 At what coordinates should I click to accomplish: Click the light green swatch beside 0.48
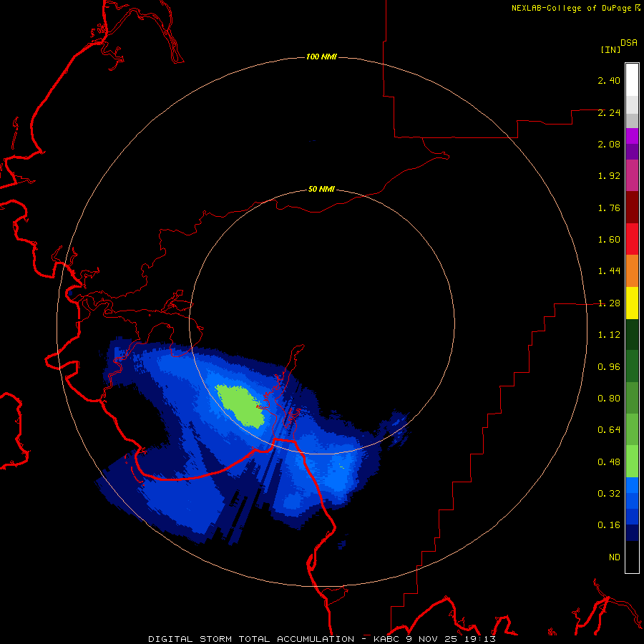(632, 462)
